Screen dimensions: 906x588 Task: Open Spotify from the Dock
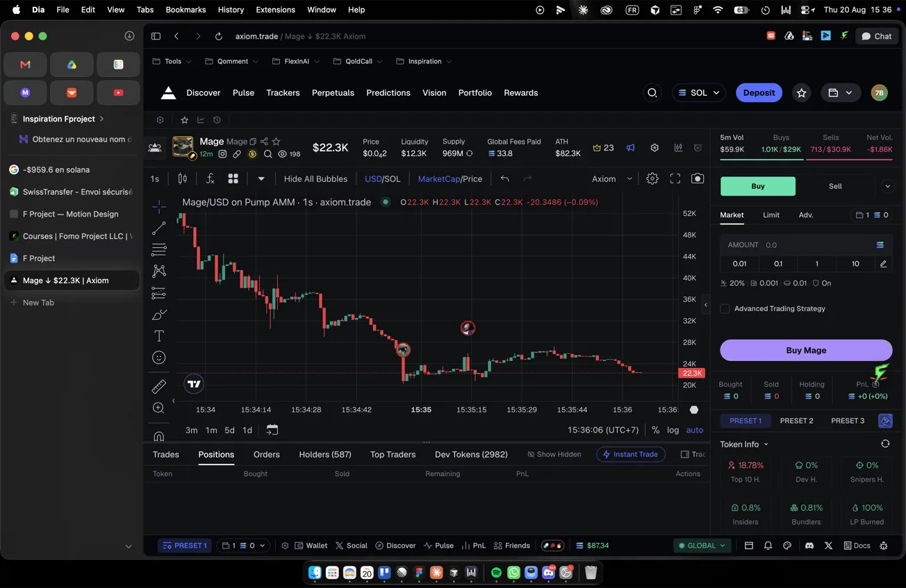click(496, 573)
